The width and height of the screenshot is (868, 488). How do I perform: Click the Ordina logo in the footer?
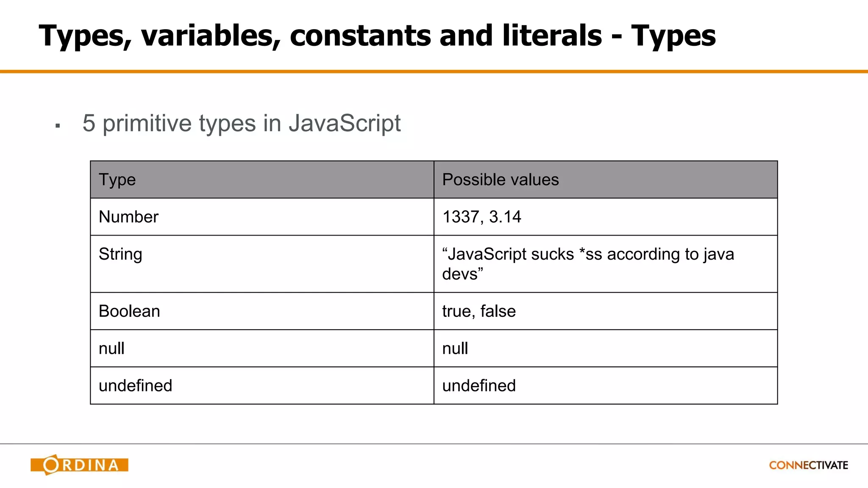pyautogui.click(x=79, y=465)
